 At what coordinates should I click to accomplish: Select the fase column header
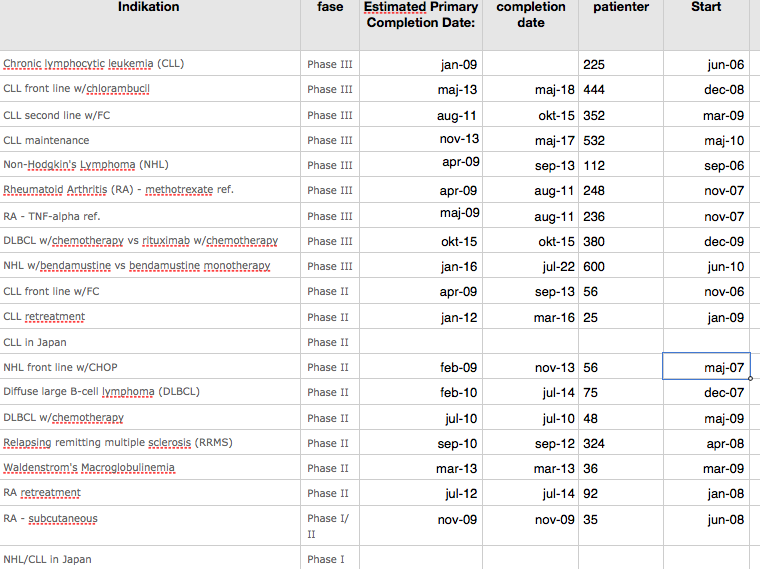coord(330,25)
